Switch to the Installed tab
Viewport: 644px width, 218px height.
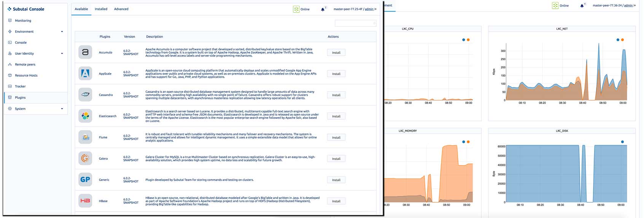101,9
